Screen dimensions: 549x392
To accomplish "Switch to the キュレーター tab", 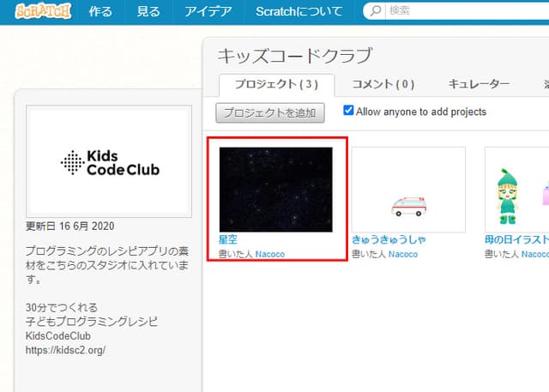I will [x=479, y=84].
